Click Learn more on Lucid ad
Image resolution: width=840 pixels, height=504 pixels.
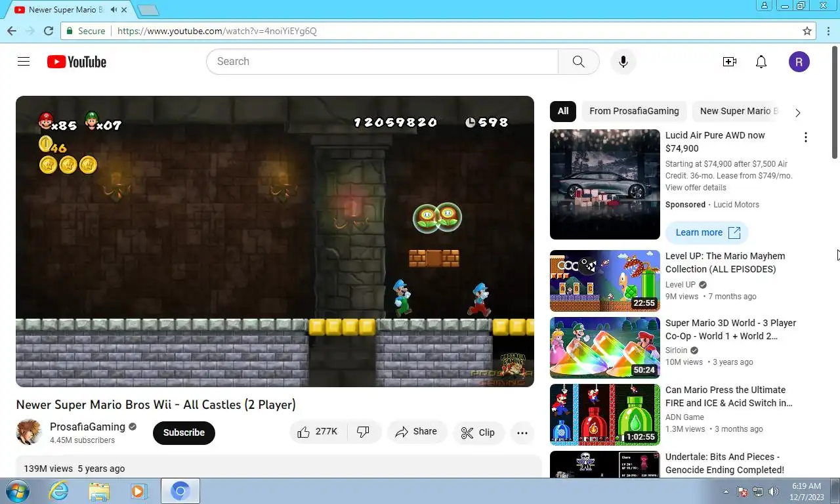(707, 232)
